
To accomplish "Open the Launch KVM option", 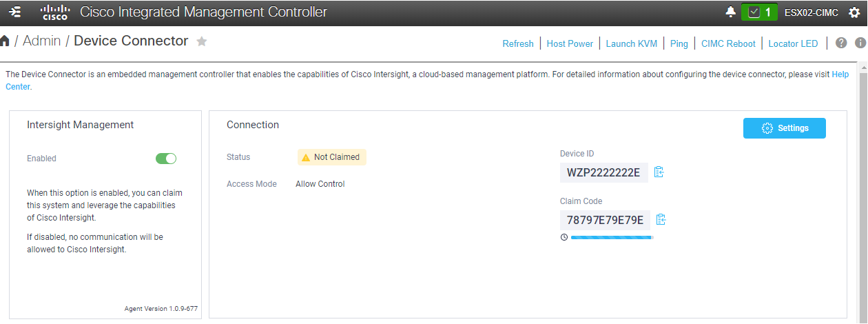I will coord(631,43).
